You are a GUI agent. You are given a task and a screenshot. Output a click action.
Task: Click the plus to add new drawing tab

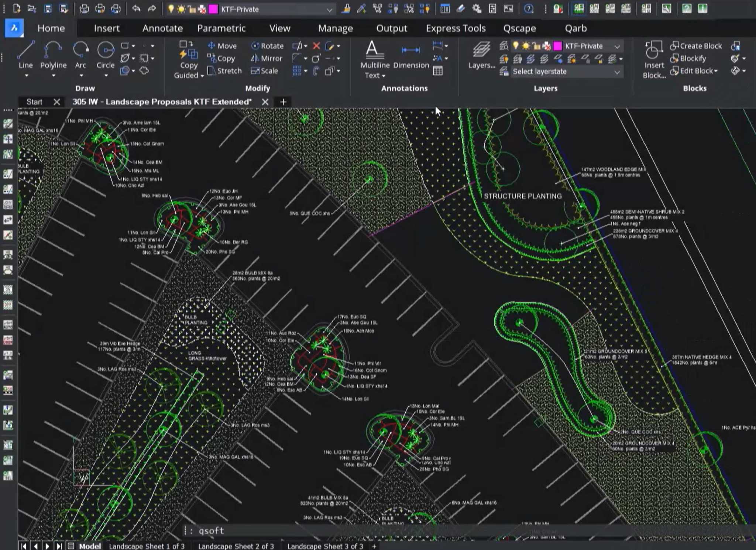click(x=283, y=102)
